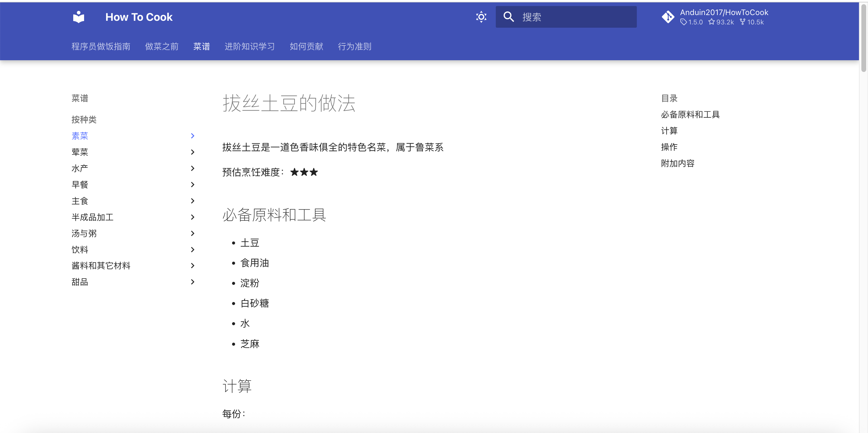Expand the 素菜 category chevron
Image resolution: width=868 pixels, height=433 pixels.
click(x=192, y=136)
